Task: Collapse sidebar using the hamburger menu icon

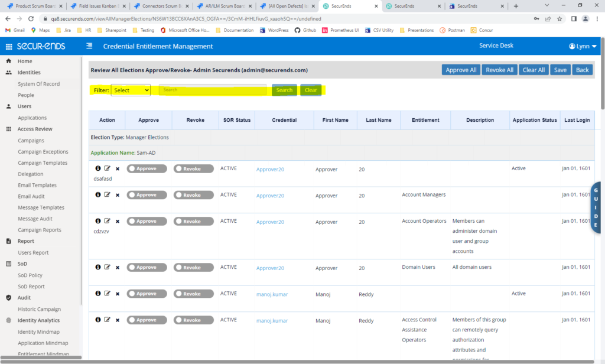Action: [x=89, y=46]
